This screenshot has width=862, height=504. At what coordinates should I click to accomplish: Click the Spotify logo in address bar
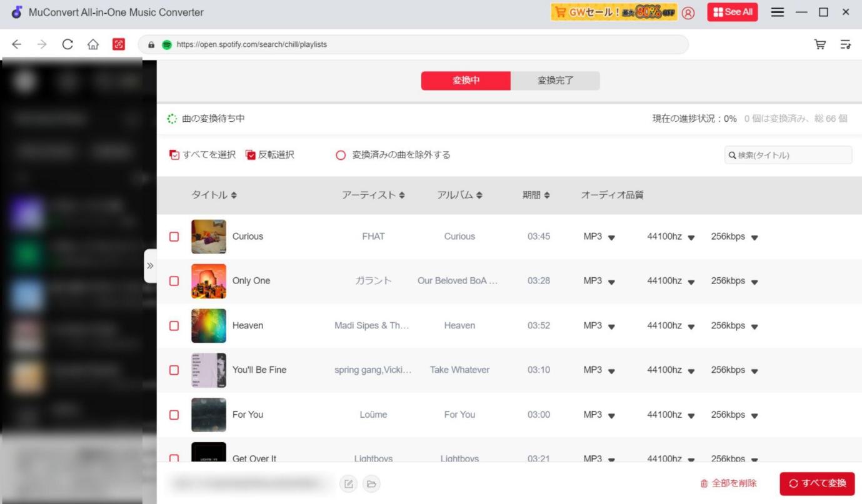pos(166,44)
